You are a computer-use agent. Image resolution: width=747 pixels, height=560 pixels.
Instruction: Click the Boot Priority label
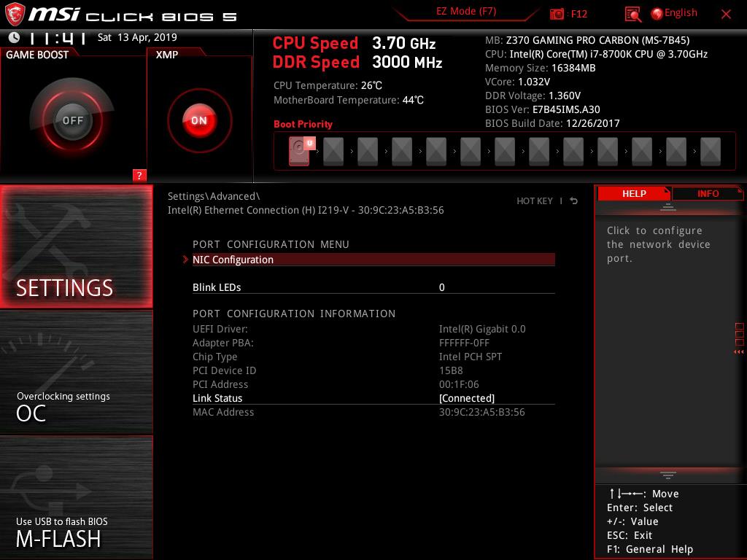click(303, 124)
